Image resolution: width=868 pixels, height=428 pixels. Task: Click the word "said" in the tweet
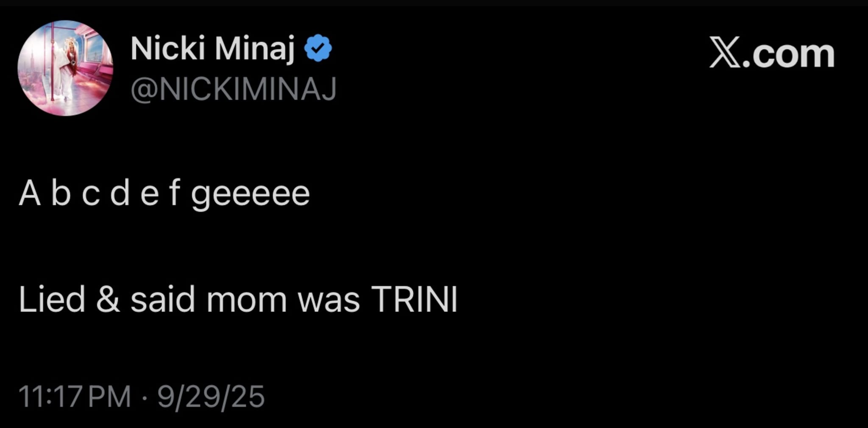[x=162, y=299]
